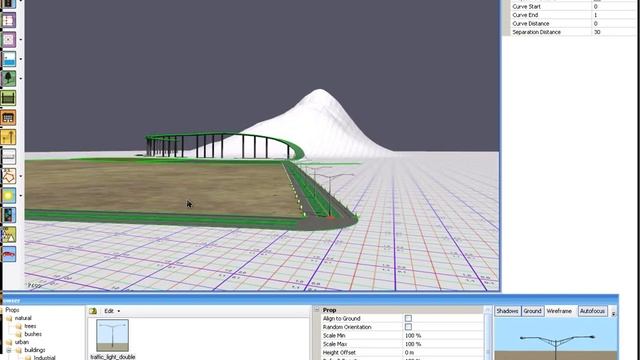640x360 pixels.
Task: Toggle the Autofocus preview button
Action: (593, 311)
